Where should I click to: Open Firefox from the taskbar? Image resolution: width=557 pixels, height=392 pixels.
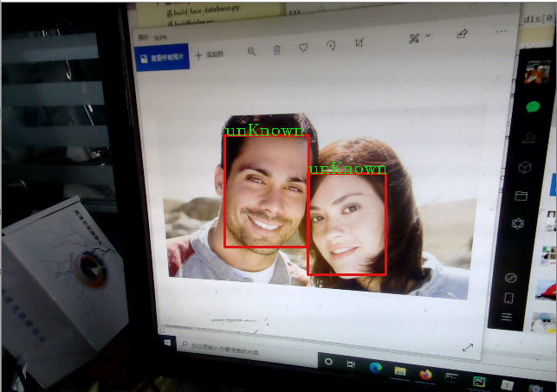pos(425,374)
